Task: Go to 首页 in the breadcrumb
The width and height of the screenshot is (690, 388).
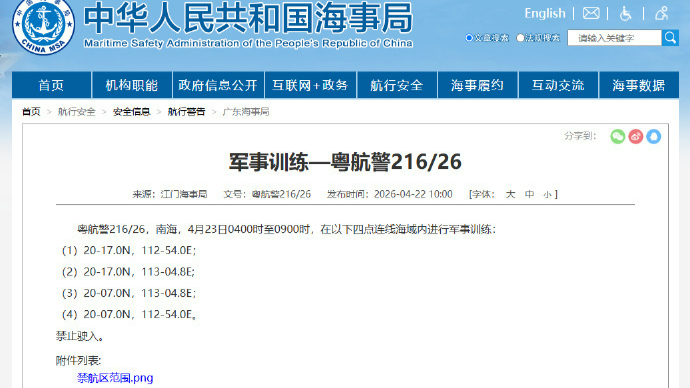Action: click(31, 112)
